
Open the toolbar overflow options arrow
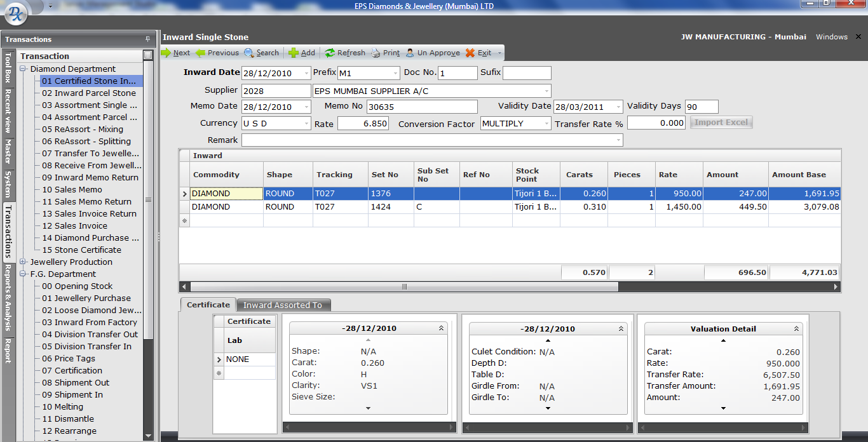500,53
